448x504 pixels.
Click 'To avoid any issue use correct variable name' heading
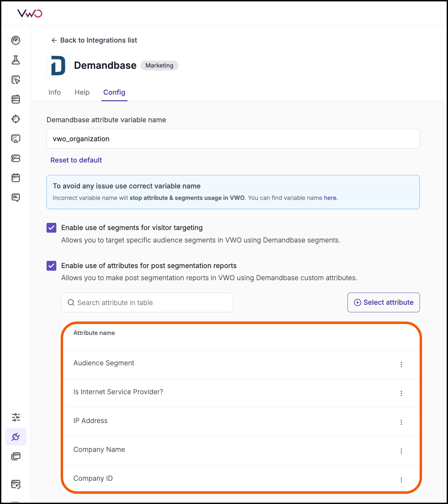tap(127, 186)
